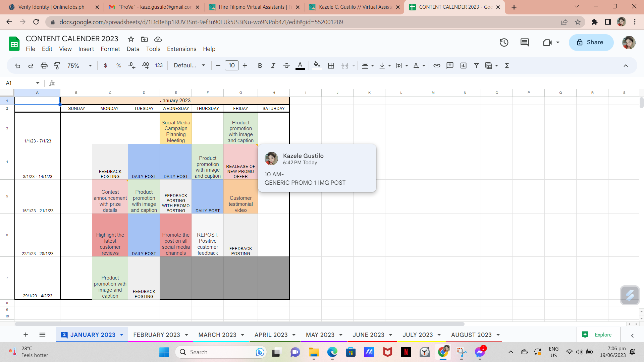Toggle strikethrough formatting
Image resolution: width=644 pixels, height=362 pixels.
click(286, 66)
